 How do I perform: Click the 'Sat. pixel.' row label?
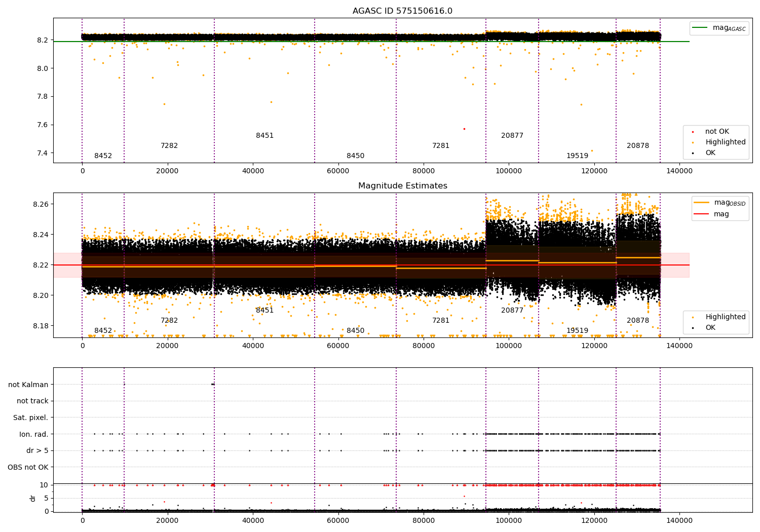point(30,418)
